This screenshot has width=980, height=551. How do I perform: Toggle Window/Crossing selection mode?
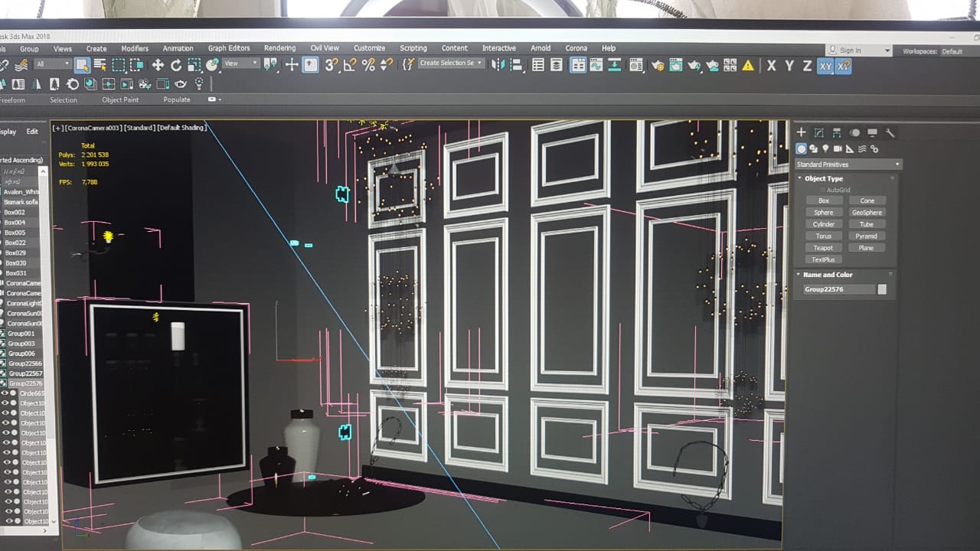[x=136, y=65]
